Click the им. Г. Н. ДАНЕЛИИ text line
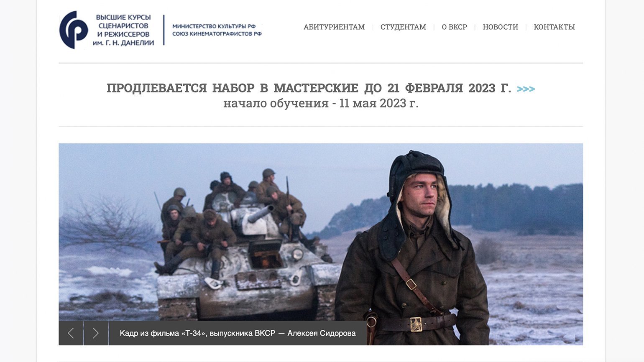The image size is (644, 362). click(123, 43)
